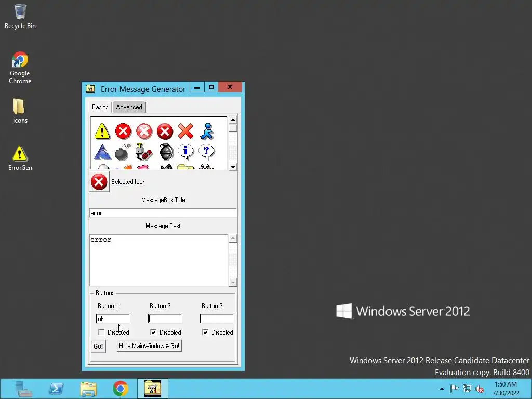Open the Action Center flag icon
Screen dimensions: 532x399
click(x=454, y=389)
